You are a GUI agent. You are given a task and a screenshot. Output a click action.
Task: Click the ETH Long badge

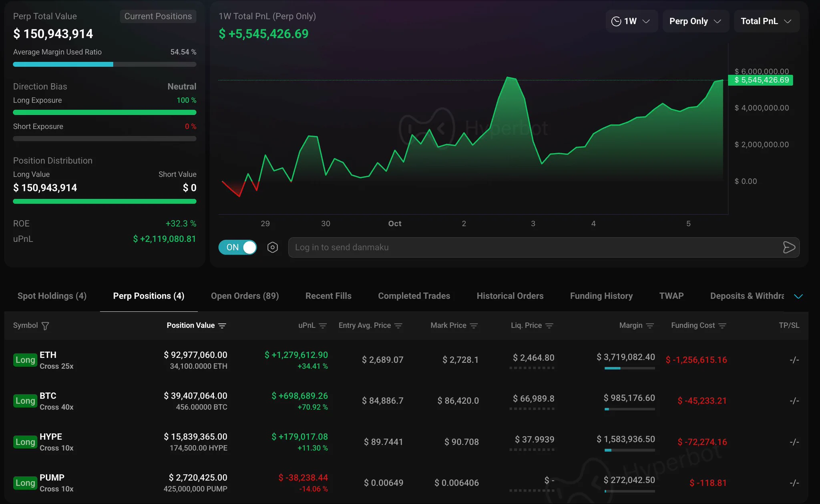coord(25,360)
